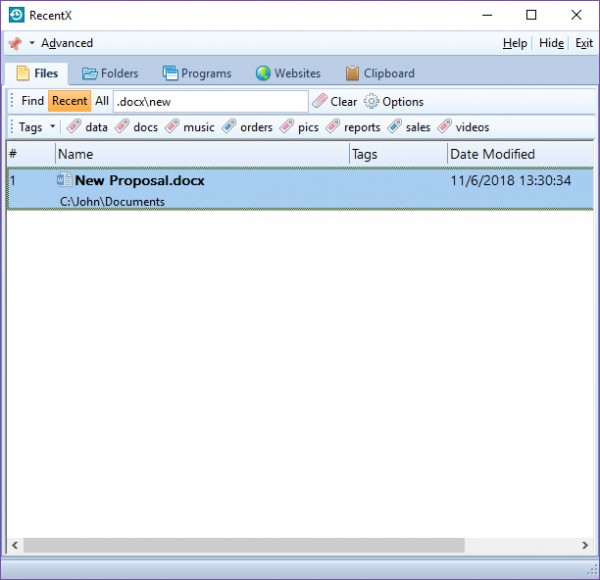Open the Help menu
The image size is (600, 580).
pyautogui.click(x=515, y=43)
